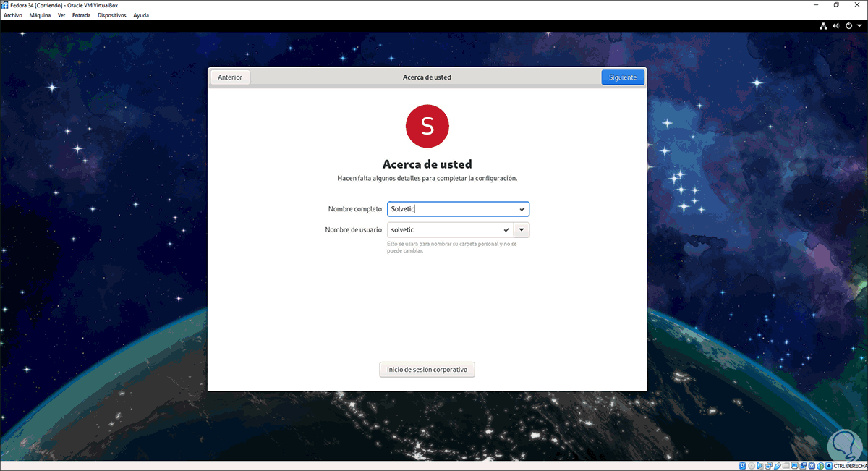Screen dimensions: 868x471
Task: Open the Máquina menu
Action: click(40, 14)
